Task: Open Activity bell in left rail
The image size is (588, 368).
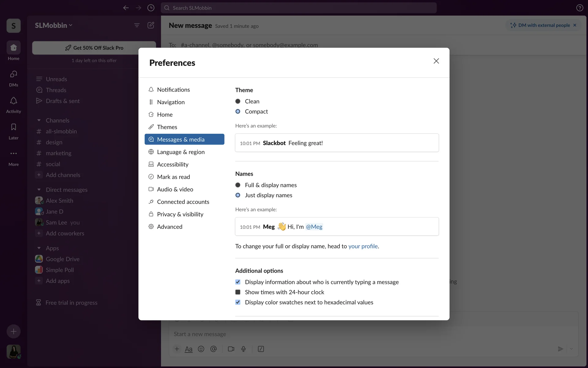Action: (x=13, y=101)
